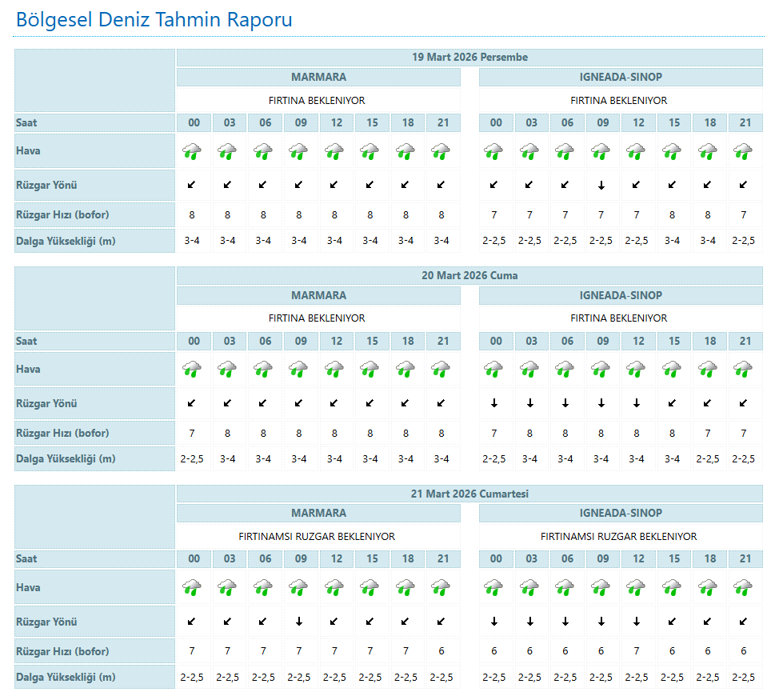Click FIRTINA BEKLENIYOR warning for 20 Mart Igneada-Sinop
This screenshot has width=779, height=700.
619,318
